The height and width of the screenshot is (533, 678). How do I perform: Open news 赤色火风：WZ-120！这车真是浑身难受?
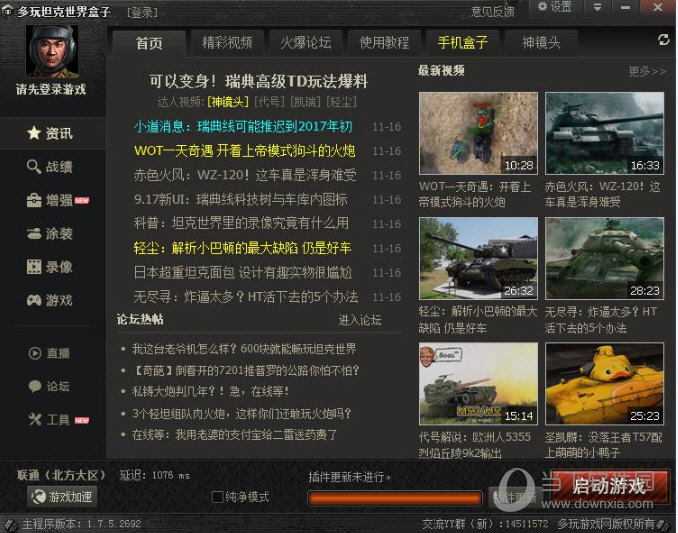tap(245, 175)
